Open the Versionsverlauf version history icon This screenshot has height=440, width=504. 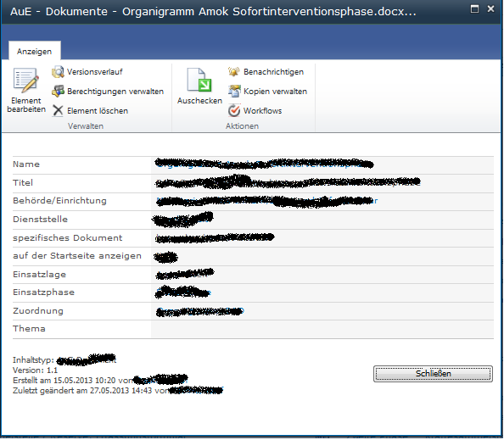[58, 72]
